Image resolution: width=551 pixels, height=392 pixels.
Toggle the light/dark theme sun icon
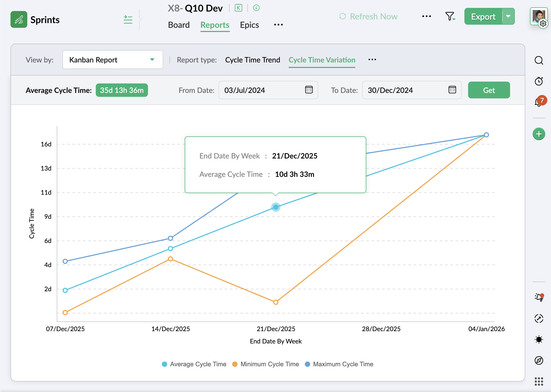(x=539, y=339)
